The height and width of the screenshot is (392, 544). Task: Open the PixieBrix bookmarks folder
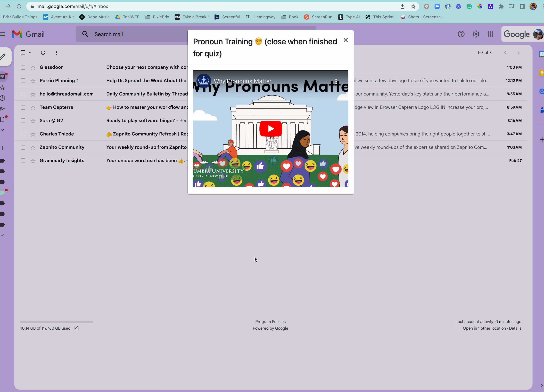(157, 17)
